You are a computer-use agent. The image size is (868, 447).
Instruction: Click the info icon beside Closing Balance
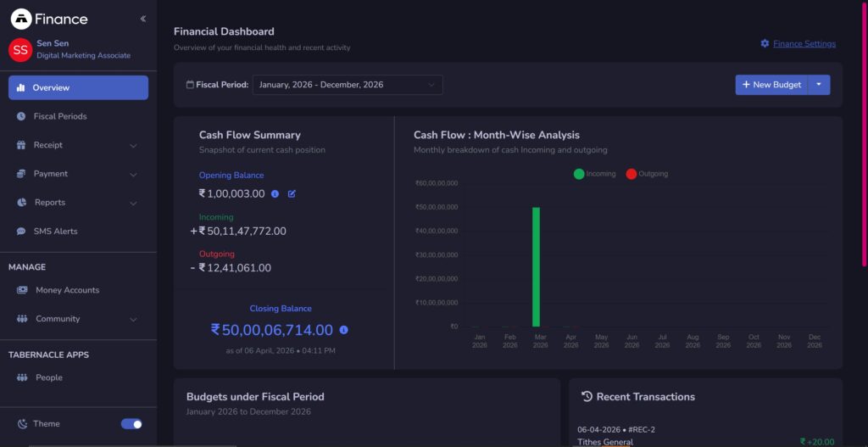(343, 330)
